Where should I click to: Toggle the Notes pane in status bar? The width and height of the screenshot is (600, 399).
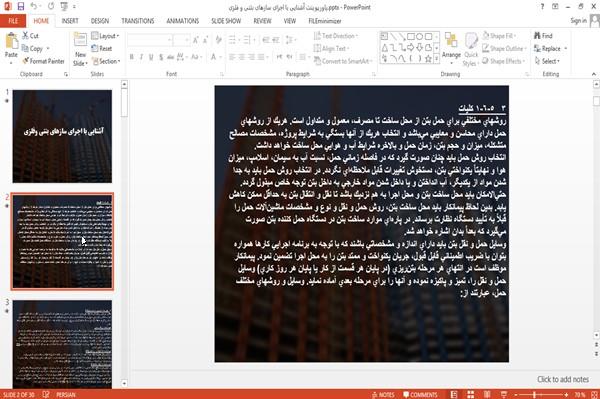[x=383, y=395]
